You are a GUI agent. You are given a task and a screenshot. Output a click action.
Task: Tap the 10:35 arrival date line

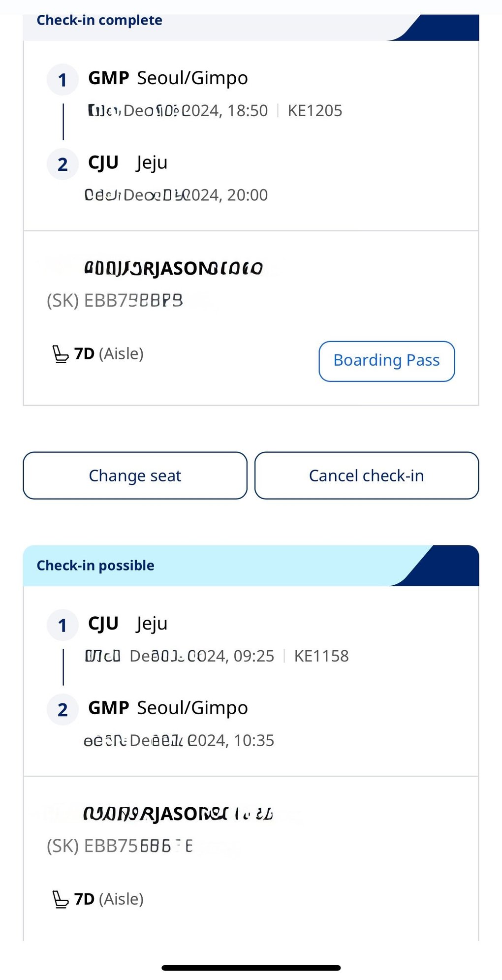pyautogui.click(x=179, y=741)
